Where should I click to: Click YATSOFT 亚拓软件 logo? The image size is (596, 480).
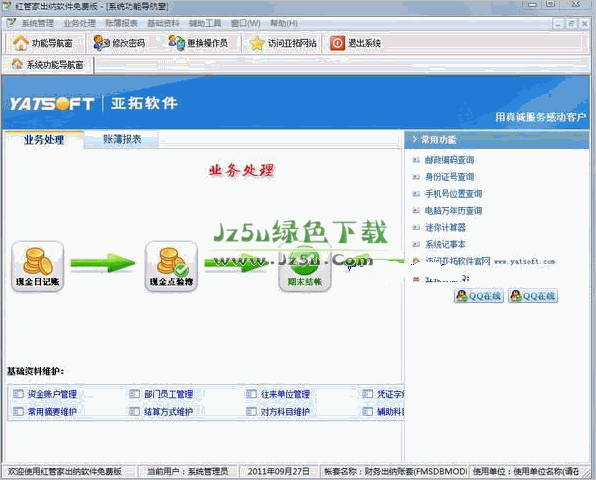pos(94,103)
